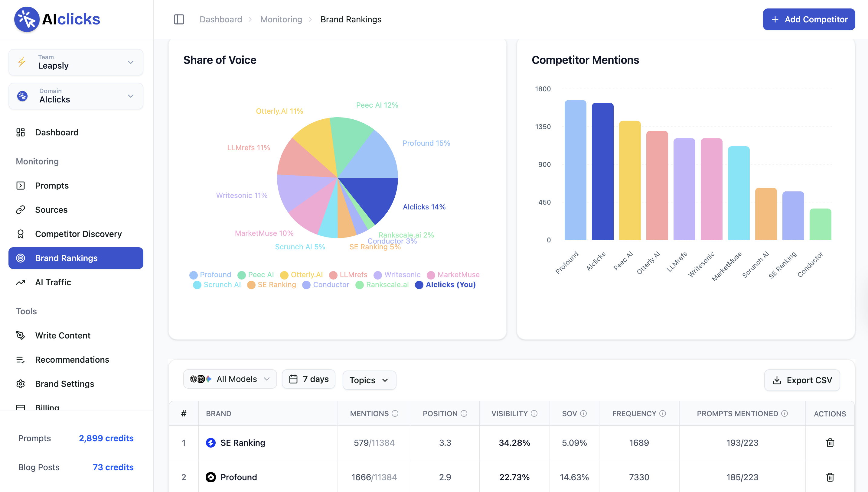Click Visibility column info icon
The image size is (868, 492).
(x=534, y=413)
